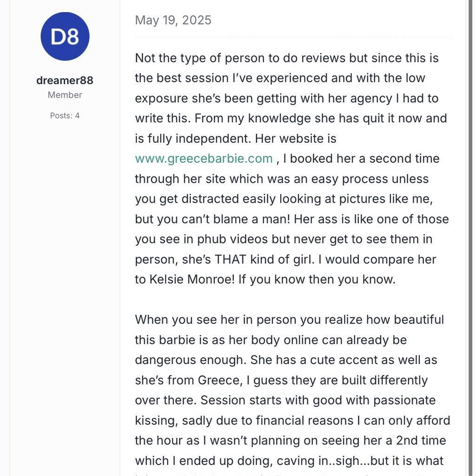Click the dotted divider below the date
476x476 pixels.
tap(293, 36)
